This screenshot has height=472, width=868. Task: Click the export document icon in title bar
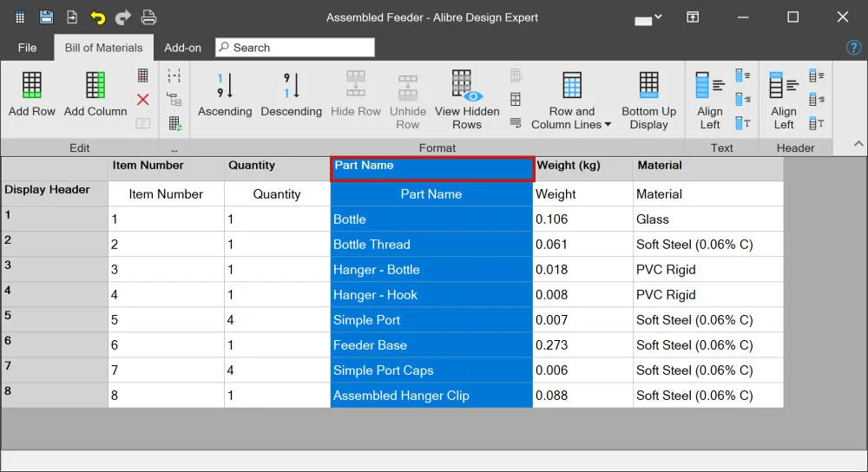coord(72,17)
